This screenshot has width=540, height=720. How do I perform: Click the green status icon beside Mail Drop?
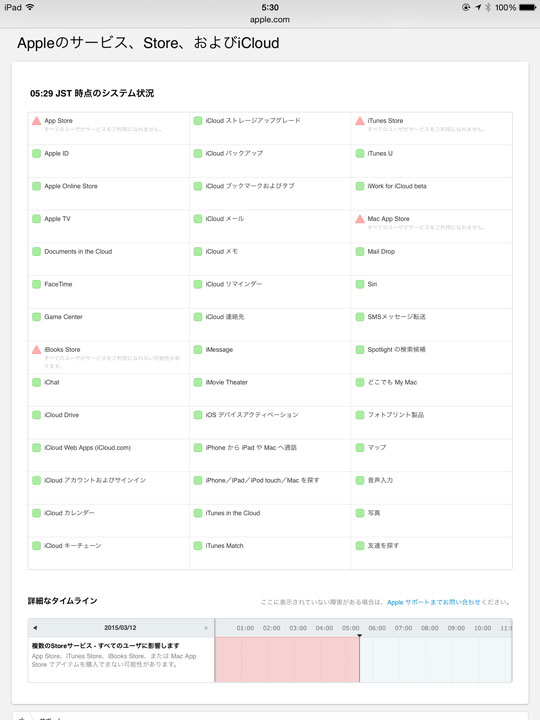[x=360, y=252]
